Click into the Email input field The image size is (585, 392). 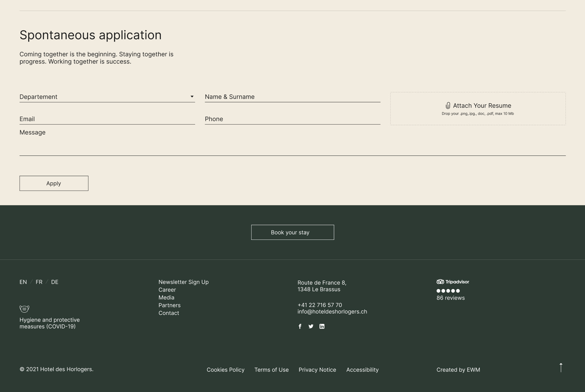(x=107, y=119)
